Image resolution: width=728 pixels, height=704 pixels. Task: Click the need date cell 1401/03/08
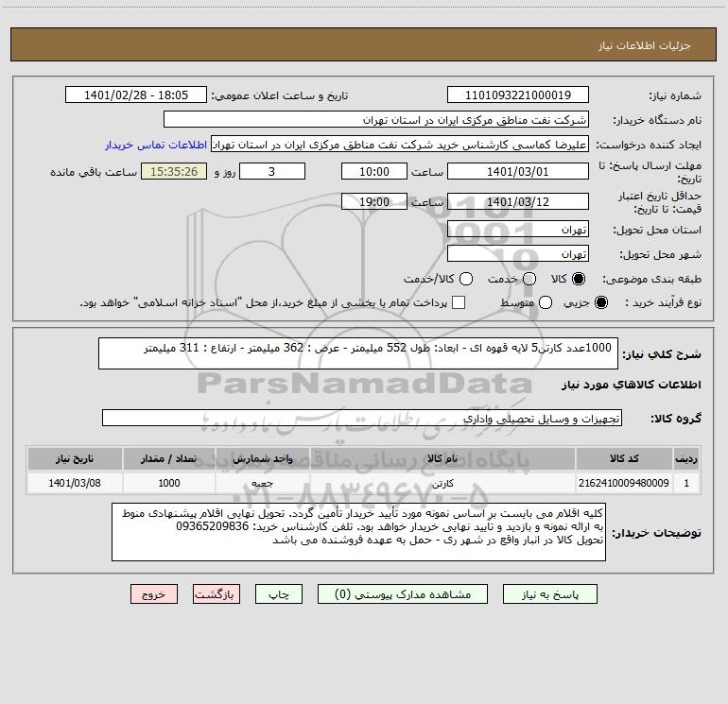click(x=75, y=483)
